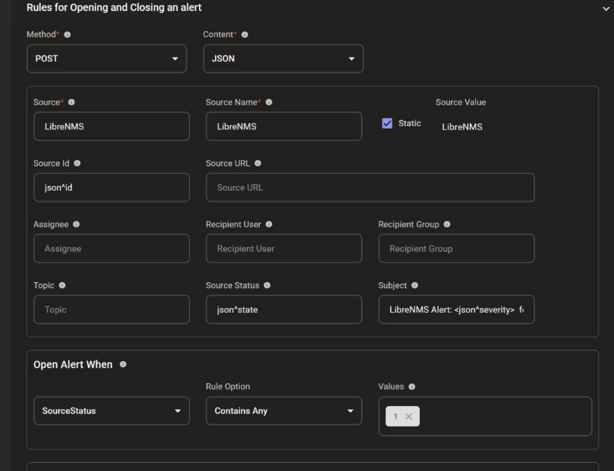The image size is (614, 471).
Task: Click the info icon next to Assignee
Action: 76,225
